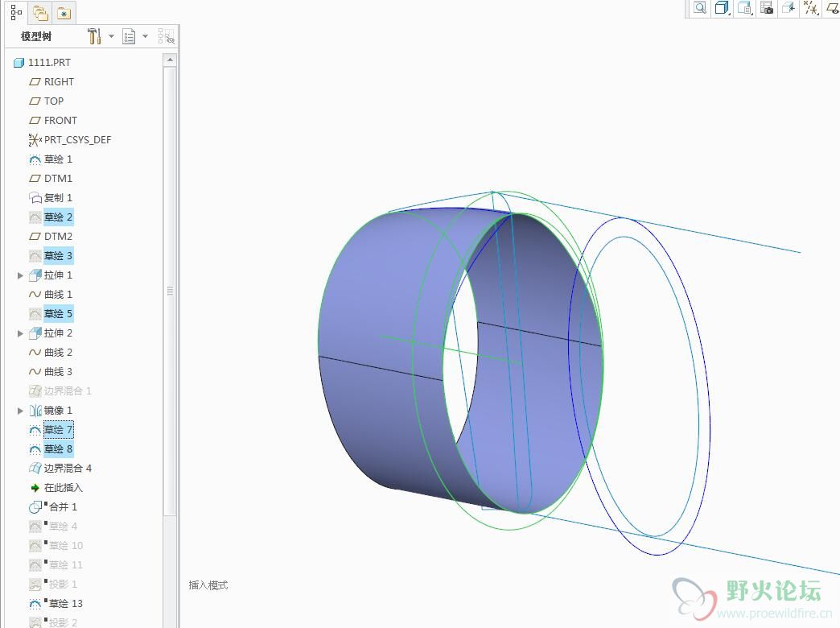Click the View Normal cube-arrow icon
This screenshot has width=840, height=628.
tap(789, 7)
